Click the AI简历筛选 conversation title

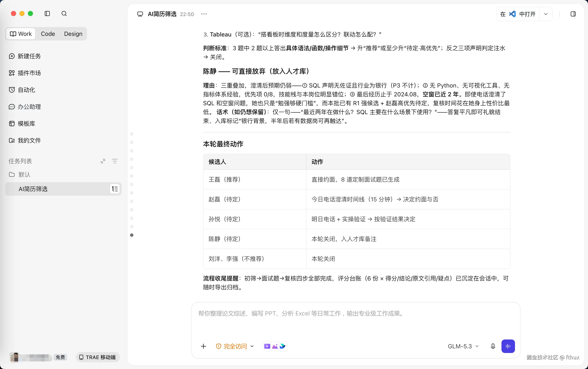162,14
